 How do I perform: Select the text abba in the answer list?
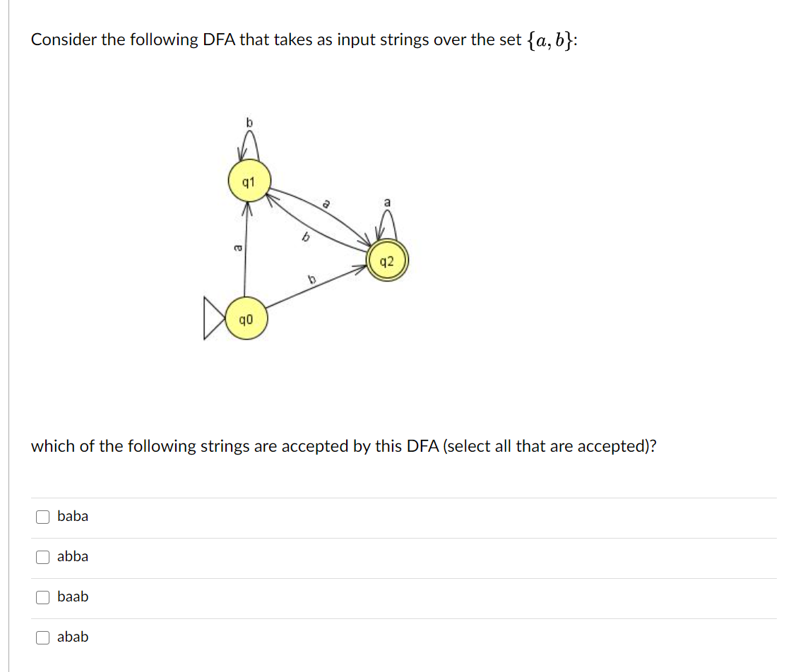click(x=73, y=556)
